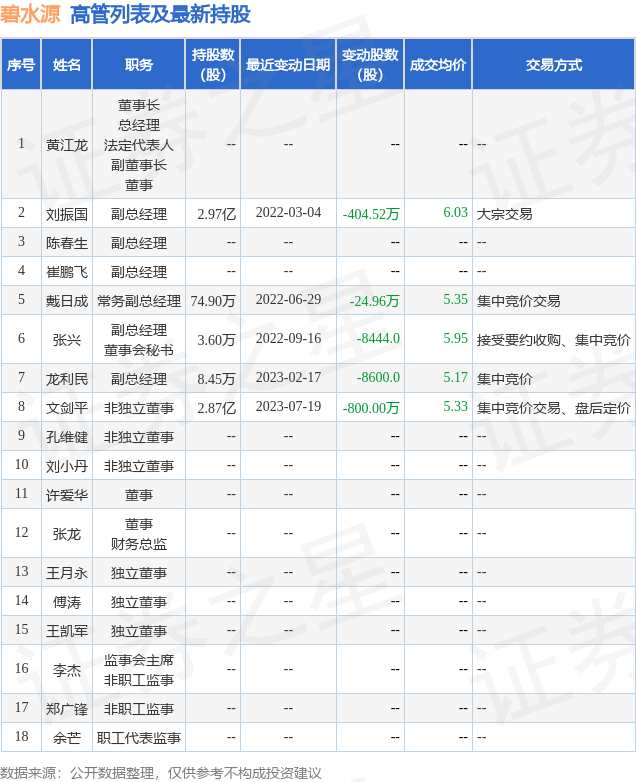Click the name 许爱华

click(x=67, y=495)
